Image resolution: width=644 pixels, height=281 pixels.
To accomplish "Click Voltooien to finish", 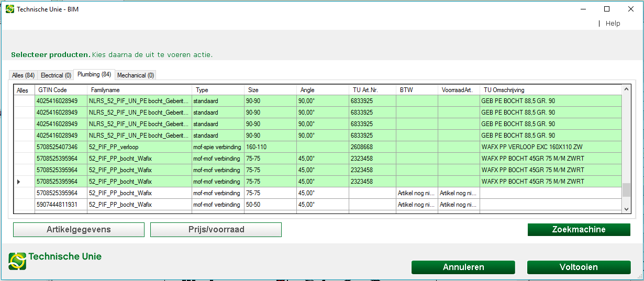I will (x=579, y=267).
